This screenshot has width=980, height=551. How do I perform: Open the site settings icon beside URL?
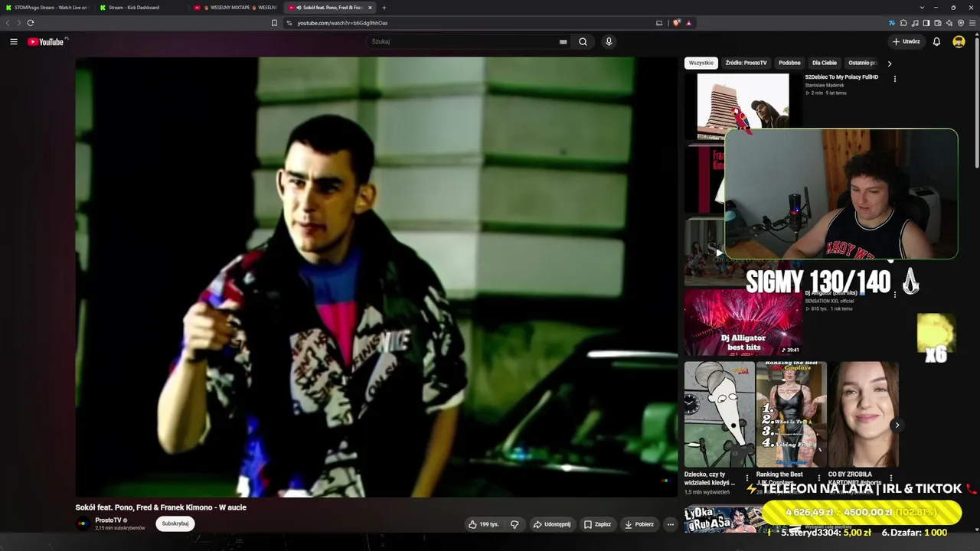click(x=289, y=23)
